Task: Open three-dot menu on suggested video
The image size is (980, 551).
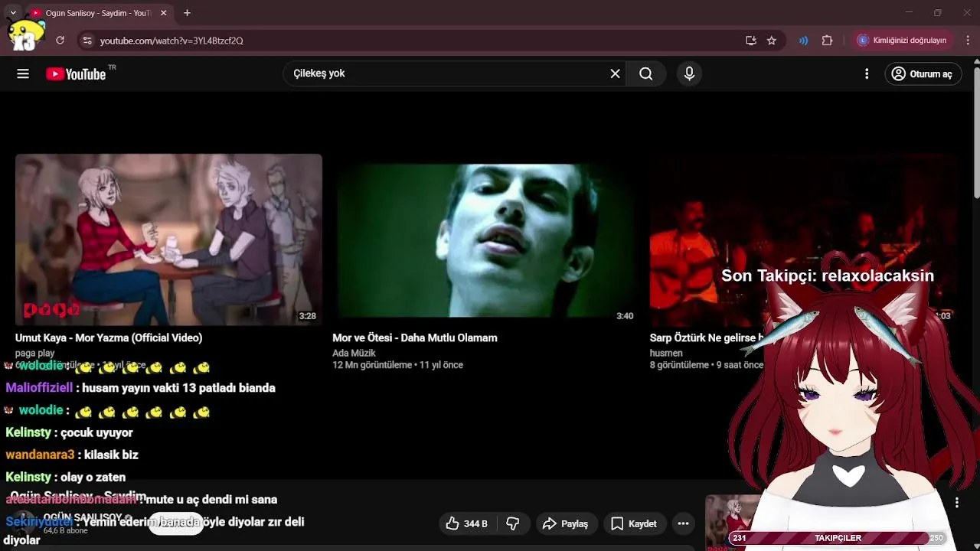Action: (x=956, y=503)
